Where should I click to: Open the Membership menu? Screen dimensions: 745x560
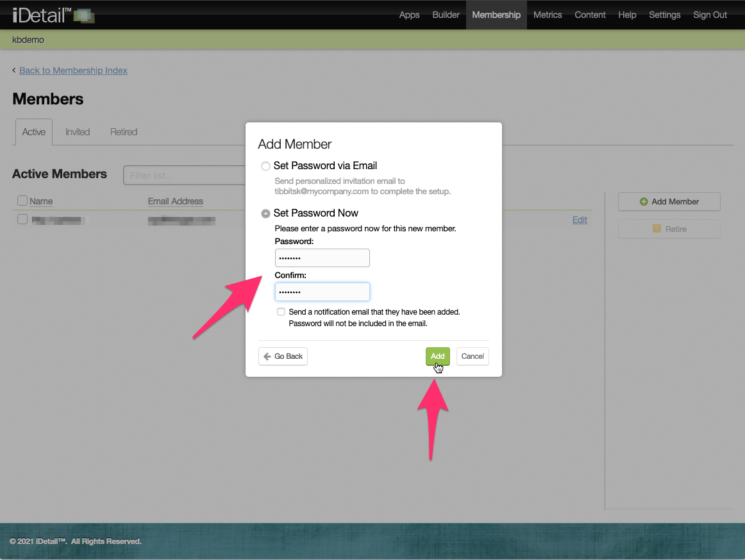496,15
